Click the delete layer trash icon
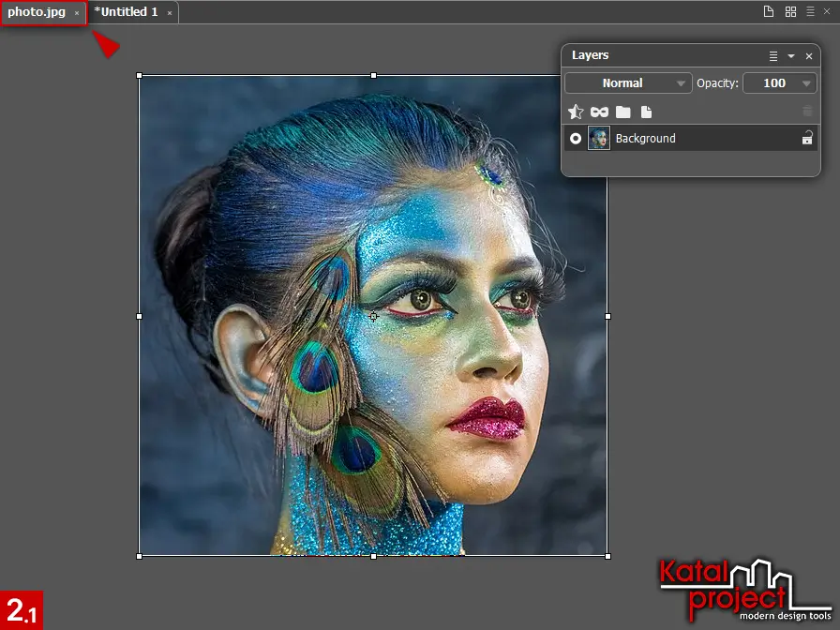Viewport: 840px width, 630px height. point(807,112)
